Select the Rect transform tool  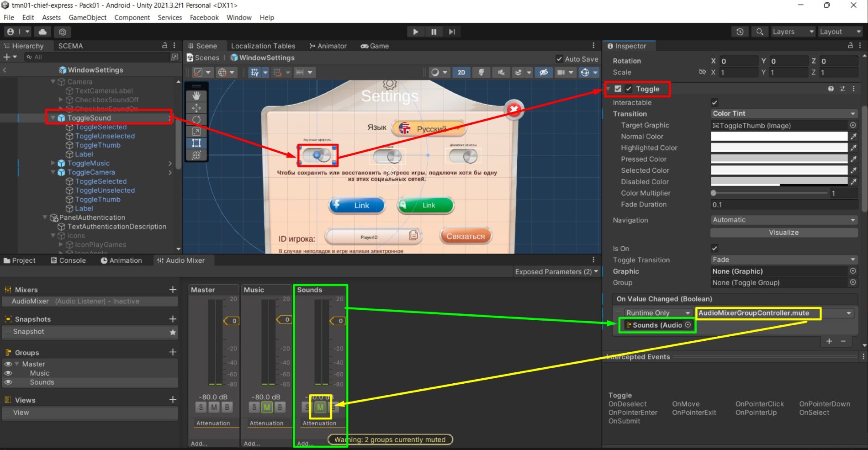coord(196,143)
